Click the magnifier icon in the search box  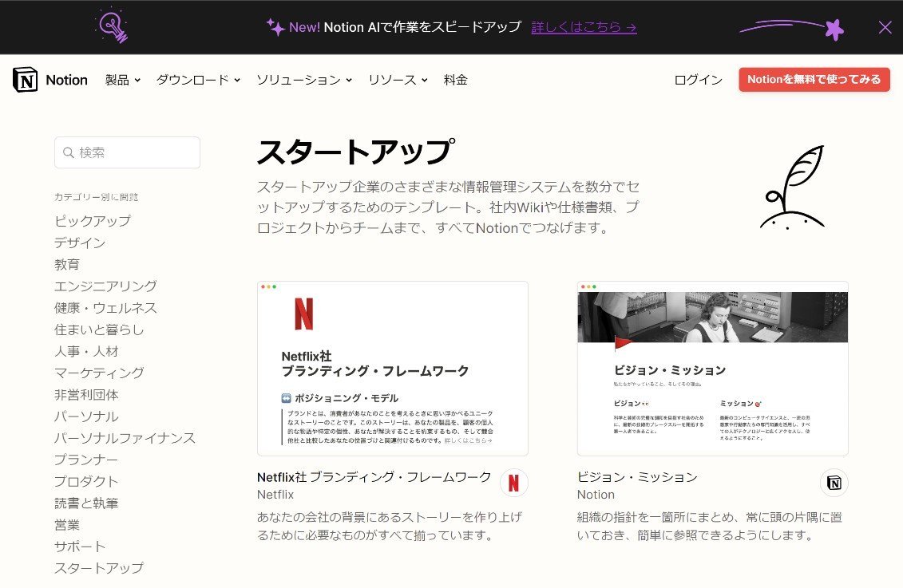69,152
